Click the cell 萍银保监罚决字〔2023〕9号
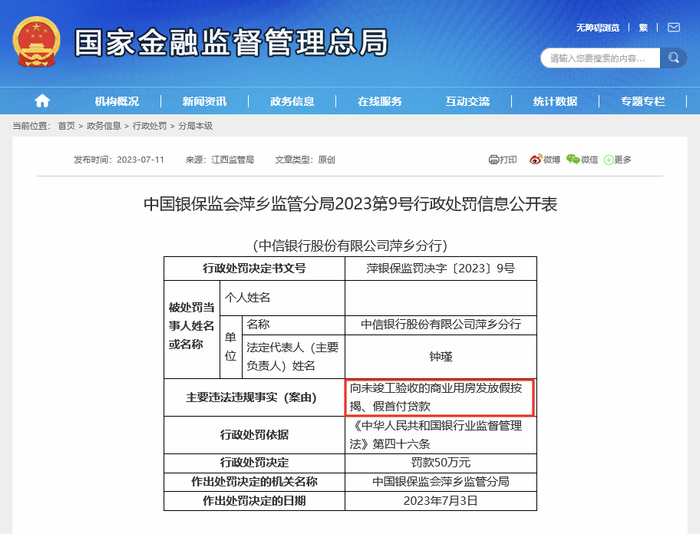The image size is (700, 534). click(441, 268)
